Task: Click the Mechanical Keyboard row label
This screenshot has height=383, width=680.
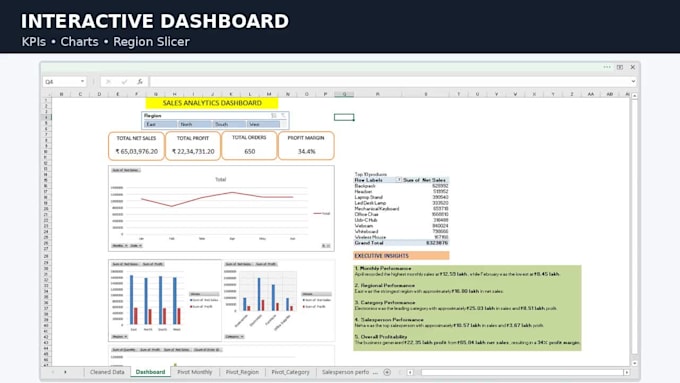Action: pyautogui.click(x=376, y=209)
